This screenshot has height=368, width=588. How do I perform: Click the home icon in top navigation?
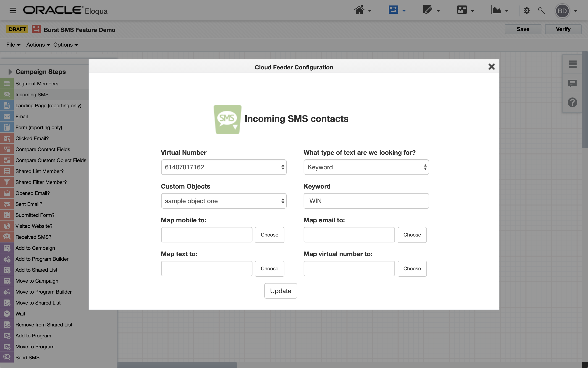[359, 11]
